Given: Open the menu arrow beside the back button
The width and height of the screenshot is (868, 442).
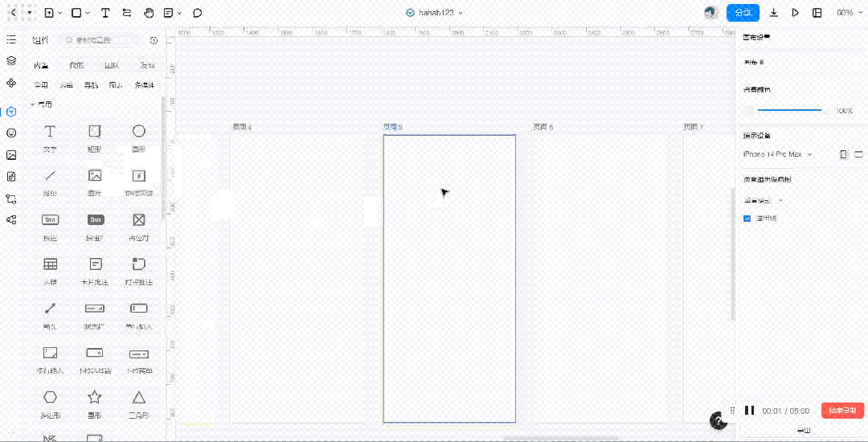Looking at the screenshot, I should point(30,13).
